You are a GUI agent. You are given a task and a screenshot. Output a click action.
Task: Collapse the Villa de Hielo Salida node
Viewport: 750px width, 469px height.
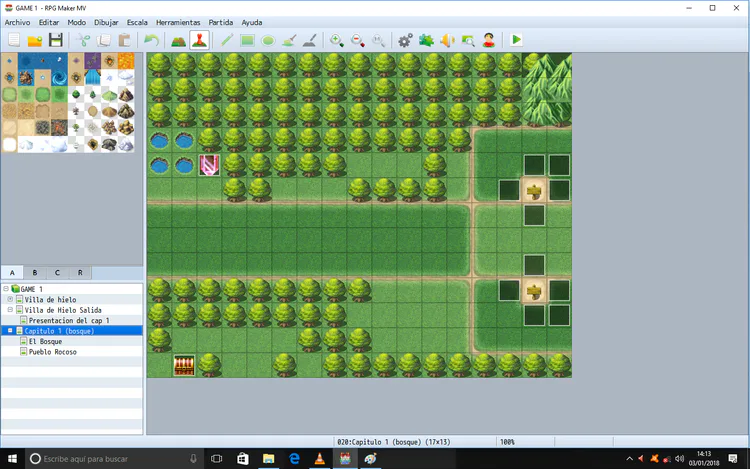[x=10, y=310]
